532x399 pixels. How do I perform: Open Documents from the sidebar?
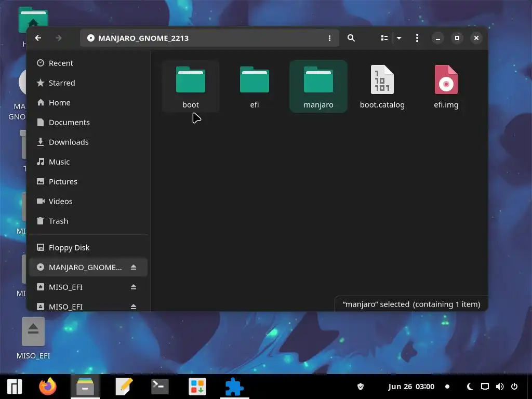(x=88, y=122)
